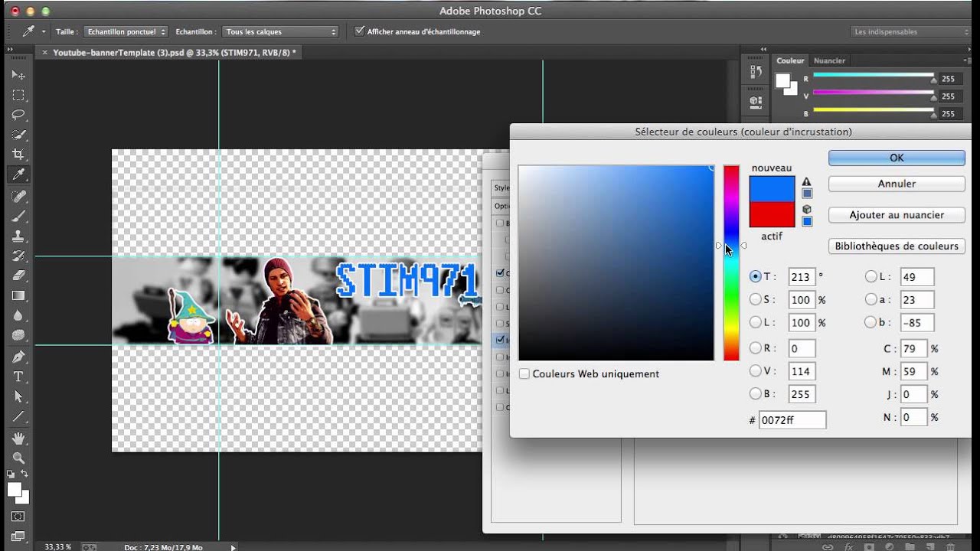Screen dimensions: 980x551
Task: Click the rainbow hue slider strip
Action: 731,262
